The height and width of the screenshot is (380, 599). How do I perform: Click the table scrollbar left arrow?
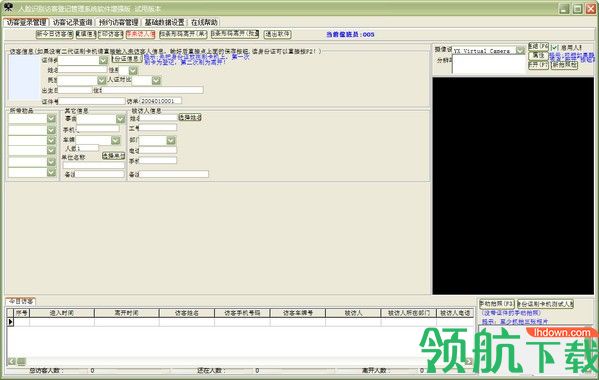click(x=11, y=361)
